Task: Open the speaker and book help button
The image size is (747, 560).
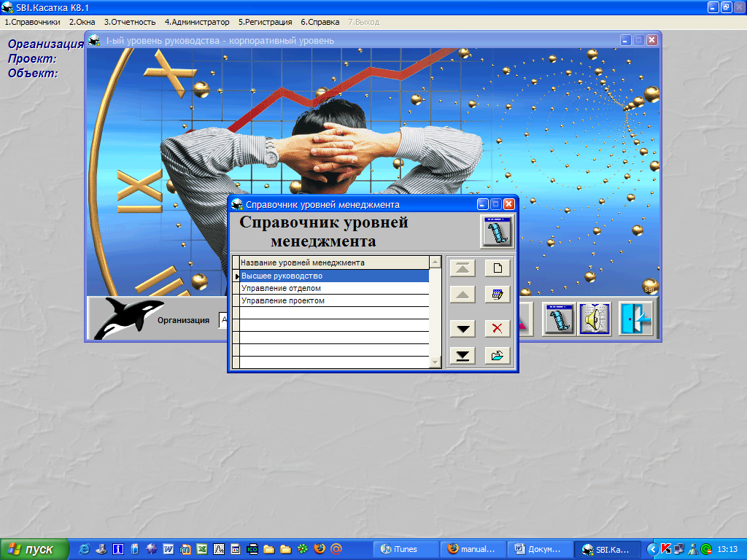Action: click(x=595, y=319)
